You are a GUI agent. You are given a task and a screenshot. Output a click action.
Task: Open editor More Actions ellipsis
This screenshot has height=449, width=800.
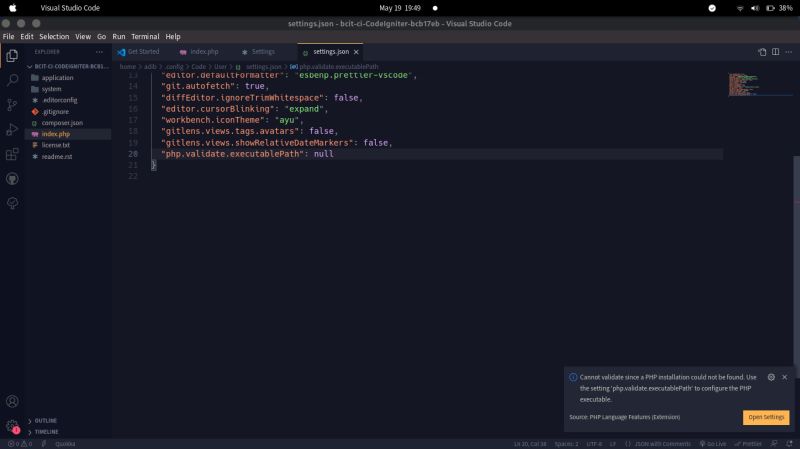[789, 52]
